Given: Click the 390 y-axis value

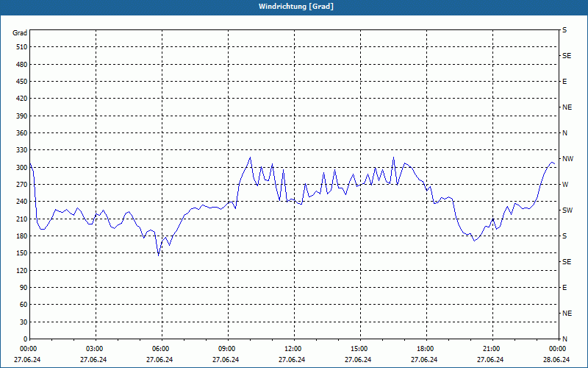Looking at the screenshot, I should (x=22, y=116).
